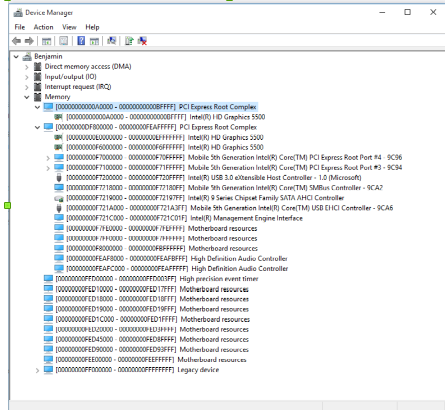Click the Device Manager title bar icon
Screen dimensions: 445x410
click(x=18, y=13)
